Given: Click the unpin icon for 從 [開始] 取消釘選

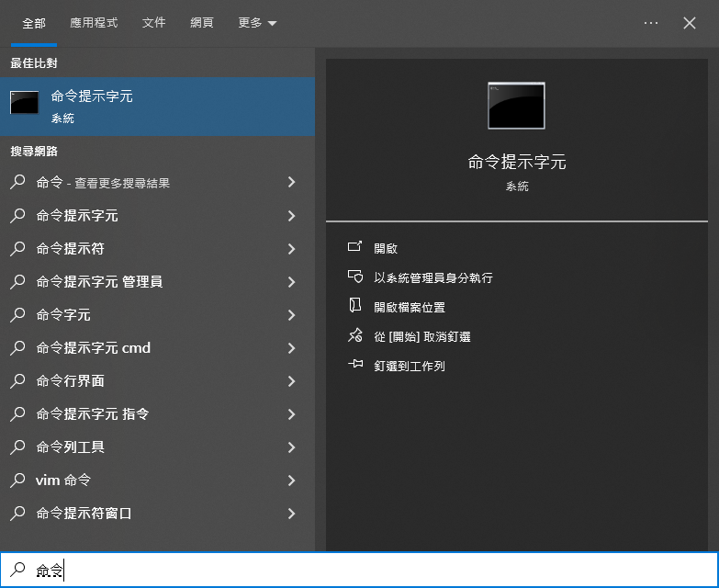Looking at the screenshot, I should 355,336.
